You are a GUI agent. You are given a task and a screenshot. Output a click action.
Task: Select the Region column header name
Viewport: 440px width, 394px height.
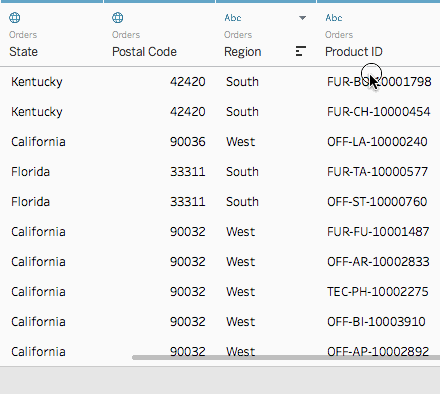point(243,52)
